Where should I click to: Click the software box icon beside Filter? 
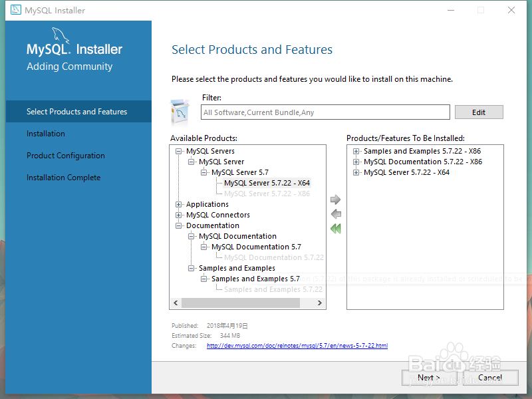180,112
